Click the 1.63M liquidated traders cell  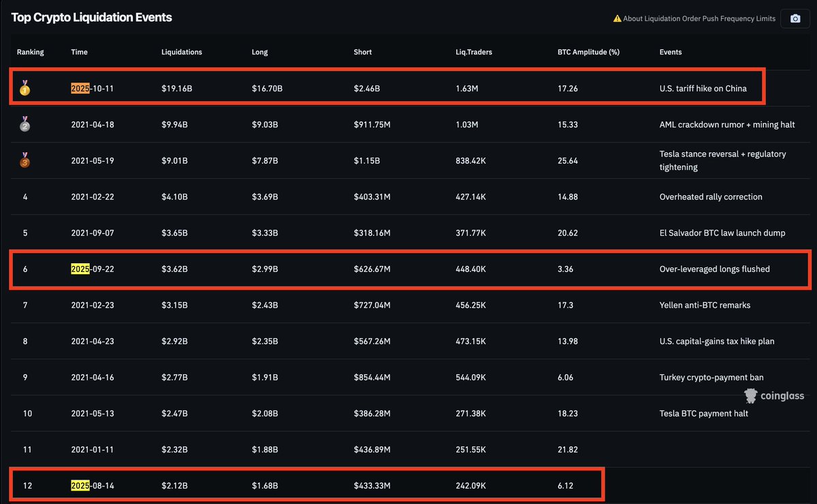pos(467,88)
